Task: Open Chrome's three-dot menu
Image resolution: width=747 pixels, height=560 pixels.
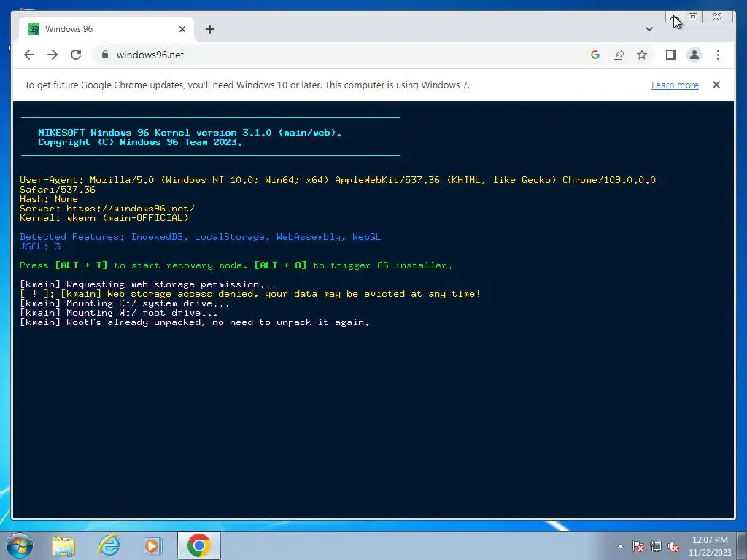Action: coord(718,55)
